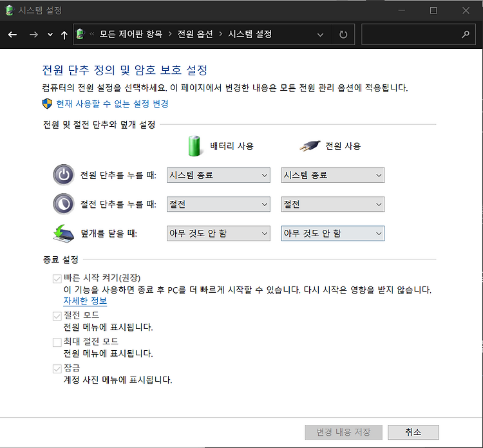
Task: Click the 전원 사용 column label
Action: coord(343,146)
